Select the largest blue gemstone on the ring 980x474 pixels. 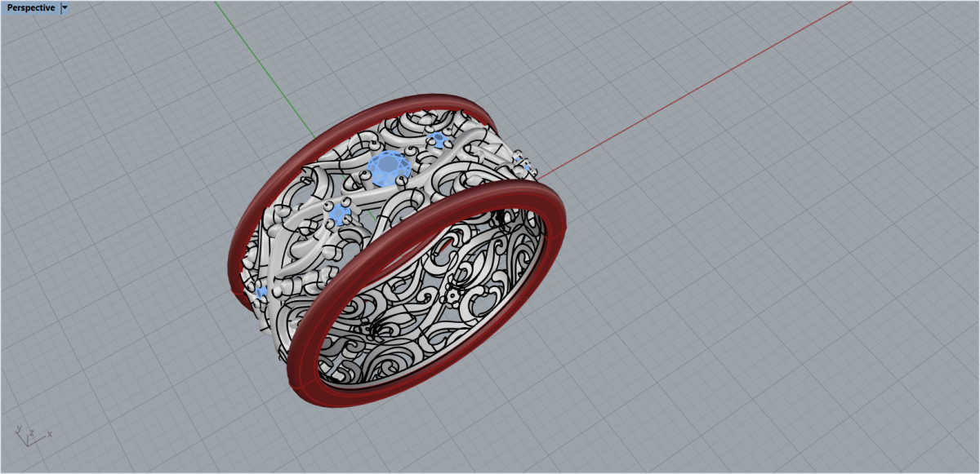tap(388, 166)
